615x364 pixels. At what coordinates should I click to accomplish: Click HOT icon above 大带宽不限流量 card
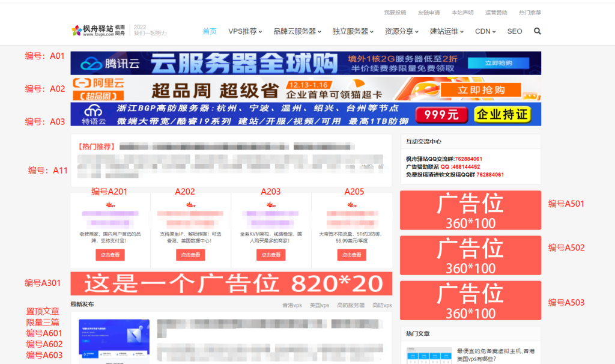tap(352, 204)
